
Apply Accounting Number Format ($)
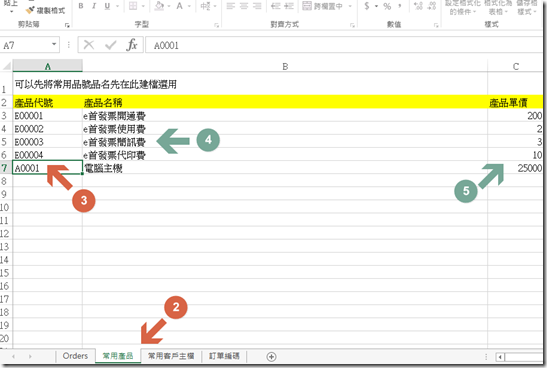pos(367,6)
